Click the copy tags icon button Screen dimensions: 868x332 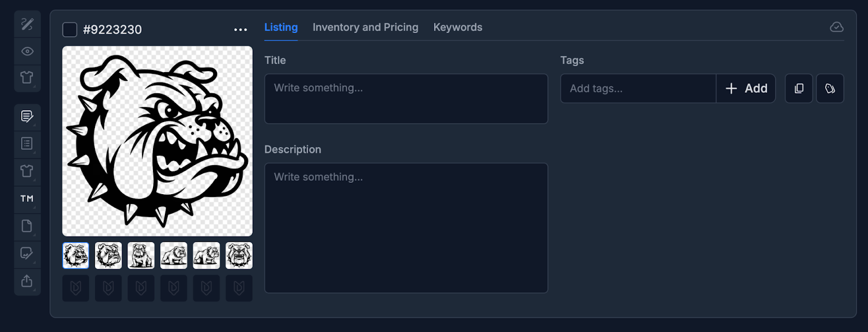799,88
